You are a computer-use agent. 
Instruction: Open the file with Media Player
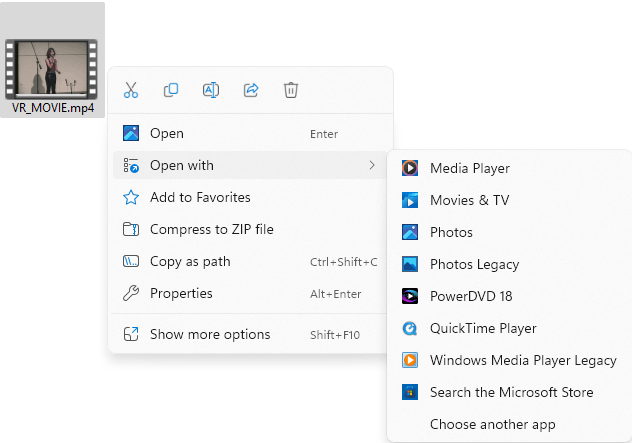(x=509, y=168)
